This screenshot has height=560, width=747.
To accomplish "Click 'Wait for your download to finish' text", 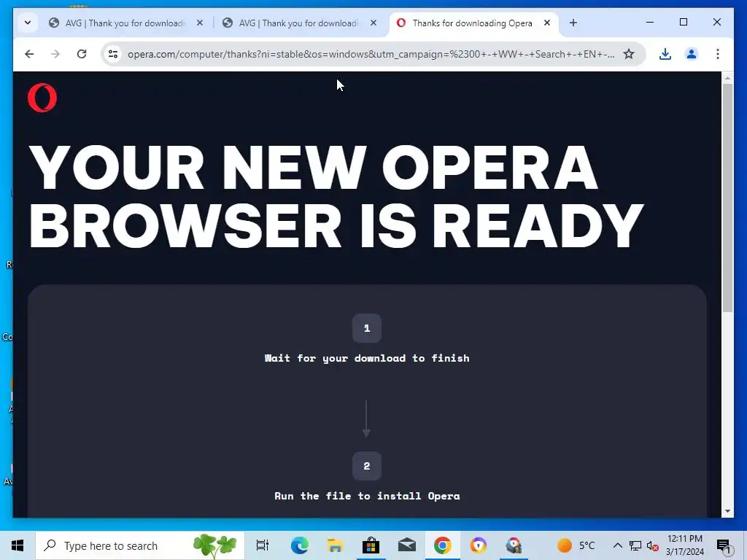I will point(367,358).
